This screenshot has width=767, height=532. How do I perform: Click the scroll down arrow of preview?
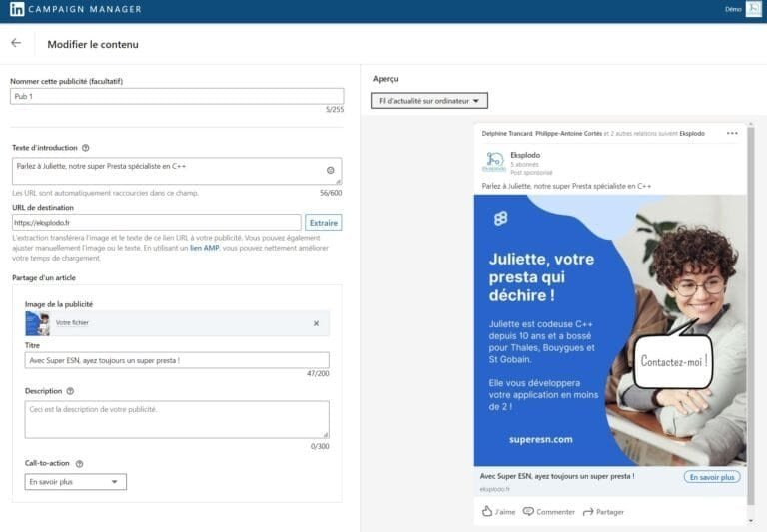click(751, 521)
